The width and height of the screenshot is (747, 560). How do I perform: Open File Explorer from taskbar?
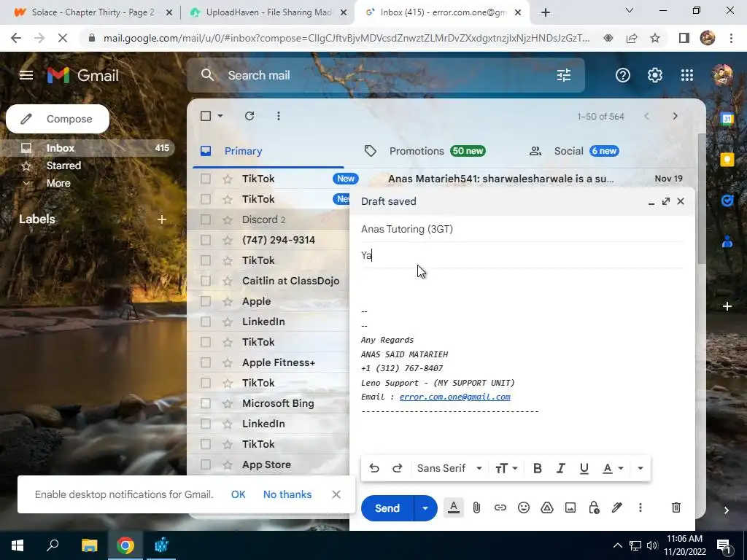coord(89,545)
